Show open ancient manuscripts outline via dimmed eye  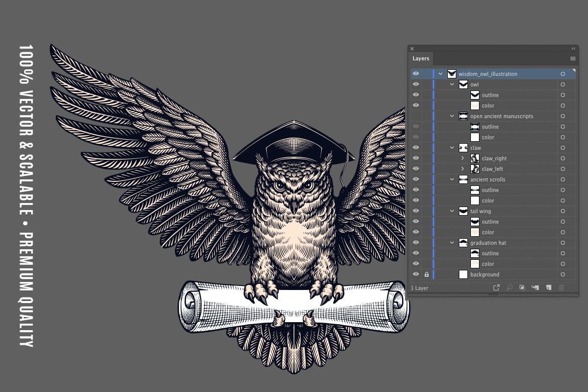click(416, 127)
